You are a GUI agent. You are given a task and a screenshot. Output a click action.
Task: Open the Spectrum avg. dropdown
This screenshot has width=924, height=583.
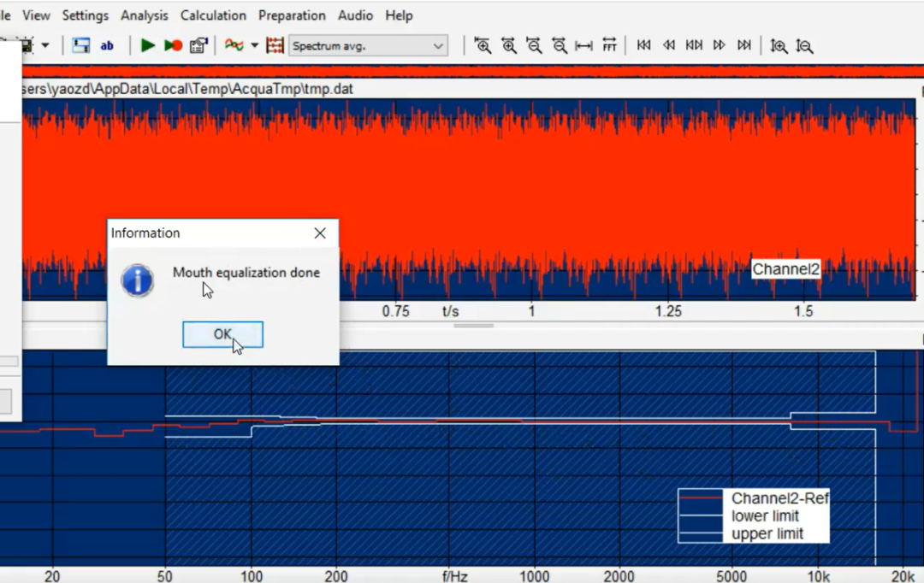click(x=368, y=45)
